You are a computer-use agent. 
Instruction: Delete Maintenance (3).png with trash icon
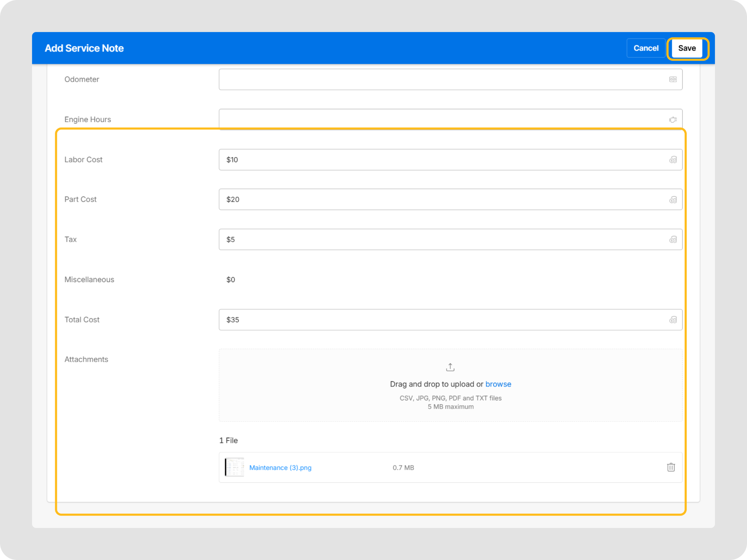click(x=671, y=467)
